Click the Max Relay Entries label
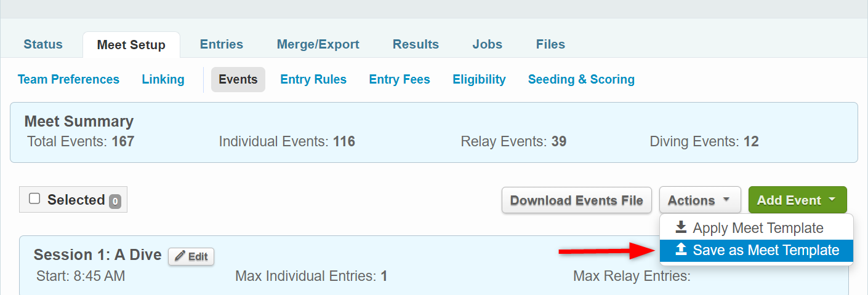This screenshot has height=295, width=868. [x=632, y=276]
